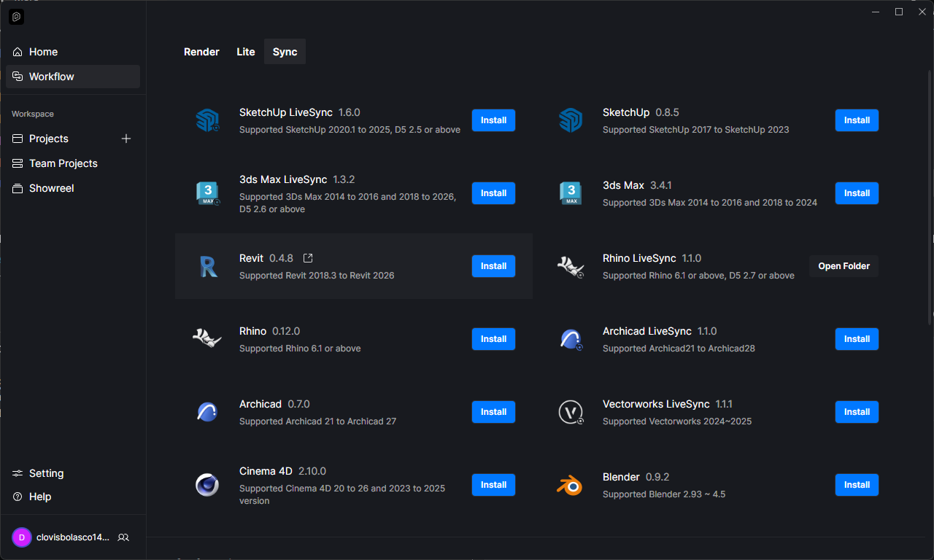
Task: Install SketchUp 0.8.5 plugin
Action: pyautogui.click(x=857, y=120)
